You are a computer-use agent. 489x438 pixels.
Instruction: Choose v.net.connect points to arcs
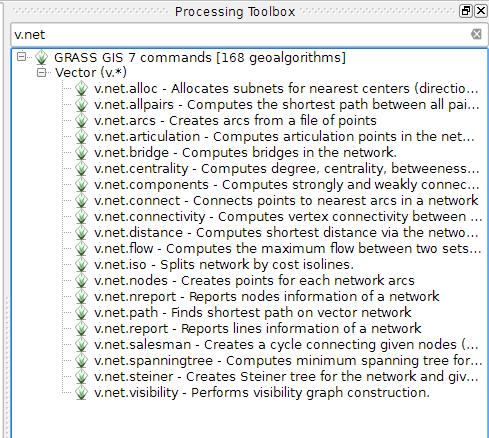pyautogui.click(x=286, y=201)
